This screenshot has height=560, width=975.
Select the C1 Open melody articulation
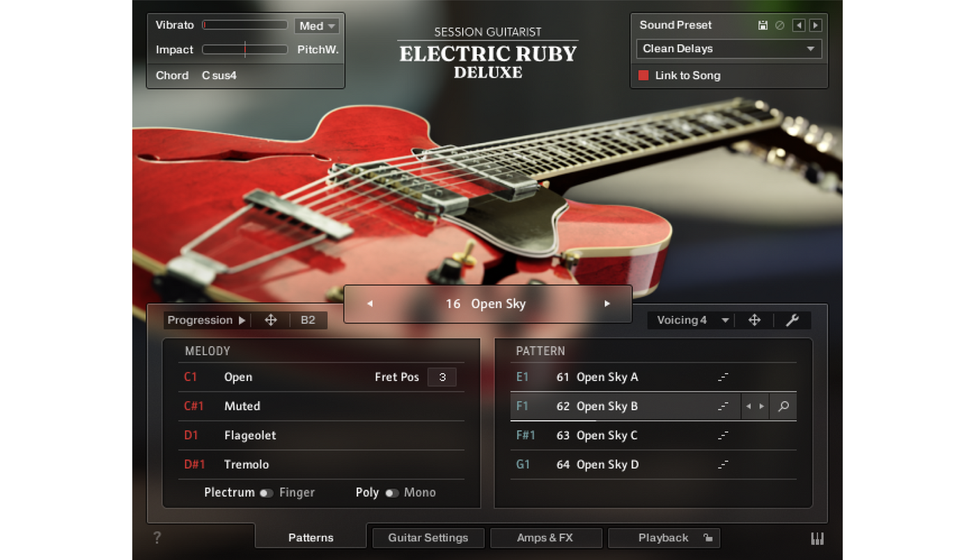coord(321,377)
